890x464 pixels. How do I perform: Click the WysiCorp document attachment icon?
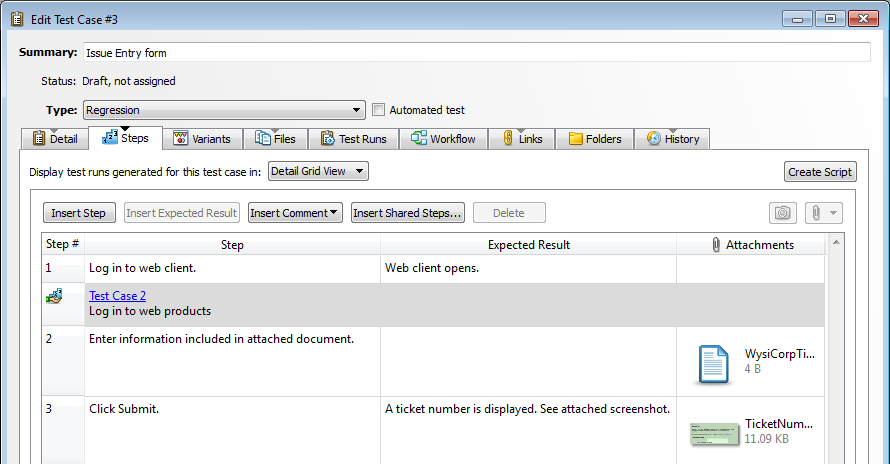[x=713, y=364]
